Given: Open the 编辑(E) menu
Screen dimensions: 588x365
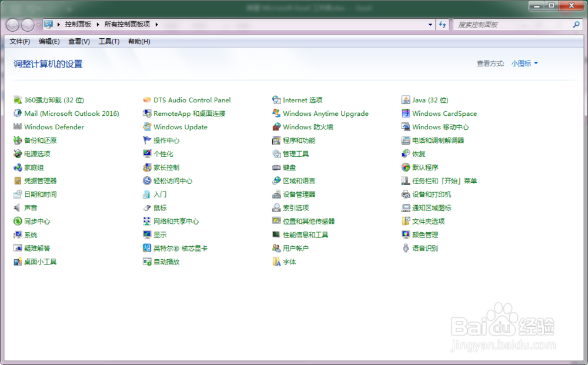Looking at the screenshot, I should [x=49, y=42].
